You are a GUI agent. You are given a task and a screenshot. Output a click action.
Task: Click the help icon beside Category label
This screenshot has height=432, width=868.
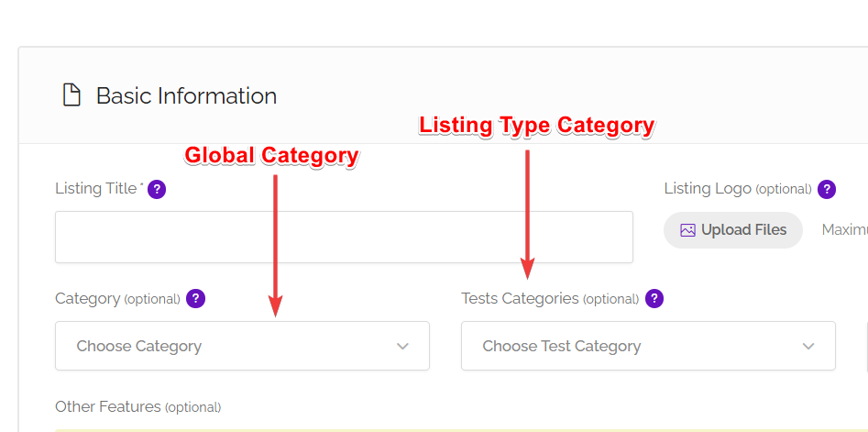[195, 299]
